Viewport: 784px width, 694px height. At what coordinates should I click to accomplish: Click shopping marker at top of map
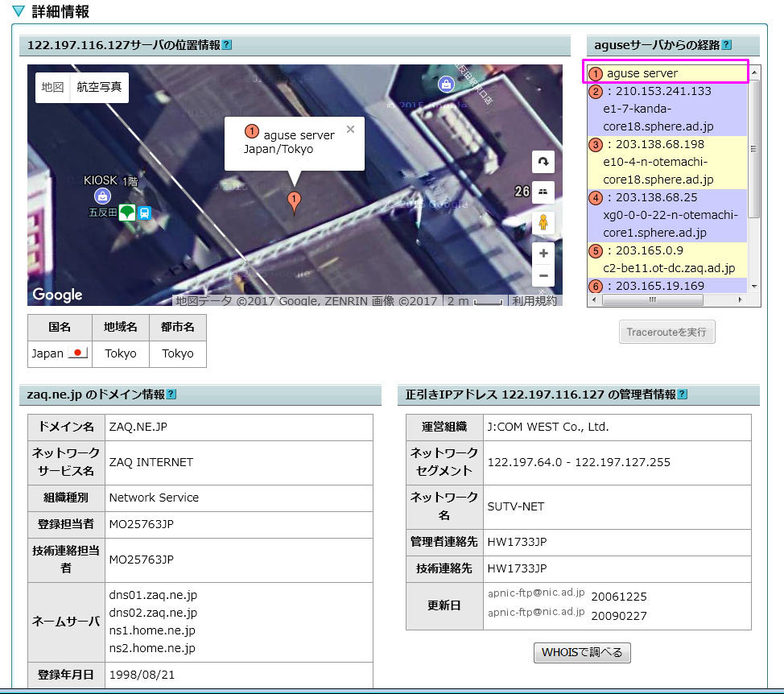[x=446, y=84]
